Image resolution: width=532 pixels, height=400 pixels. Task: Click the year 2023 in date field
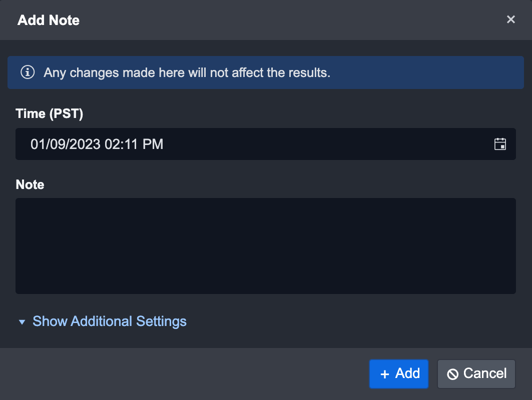tap(88, 144)
